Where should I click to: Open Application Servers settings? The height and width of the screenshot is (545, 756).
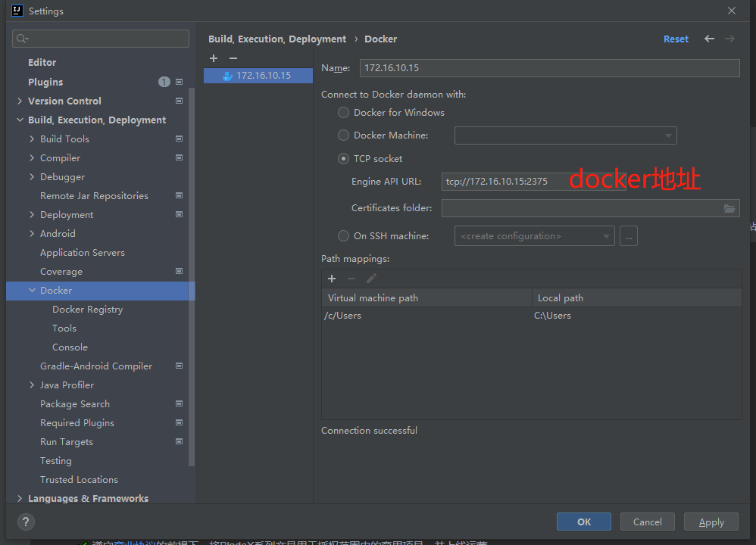pos(83,253)
